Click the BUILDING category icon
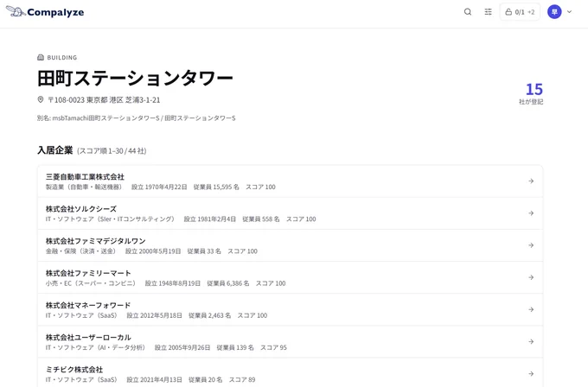The height and width of the screenshot is (387, 588). tap(41, 57)
